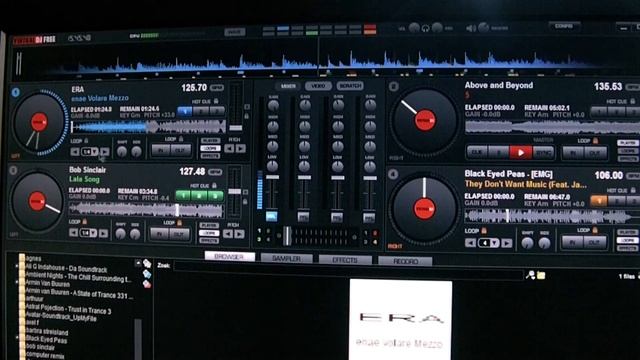Double loop with right arrow on ERA deck
The image size is (640, 360).
pyautogui.click(x=105, y=152)
